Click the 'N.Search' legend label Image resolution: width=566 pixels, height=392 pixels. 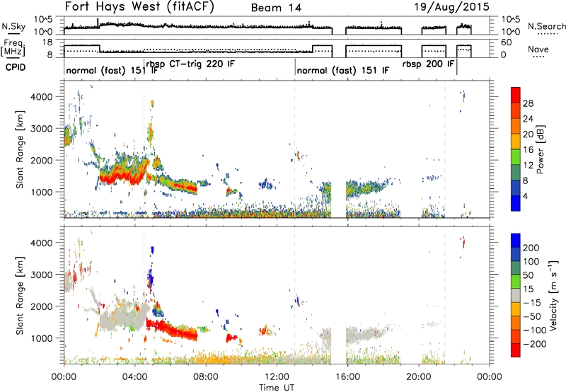547,26
